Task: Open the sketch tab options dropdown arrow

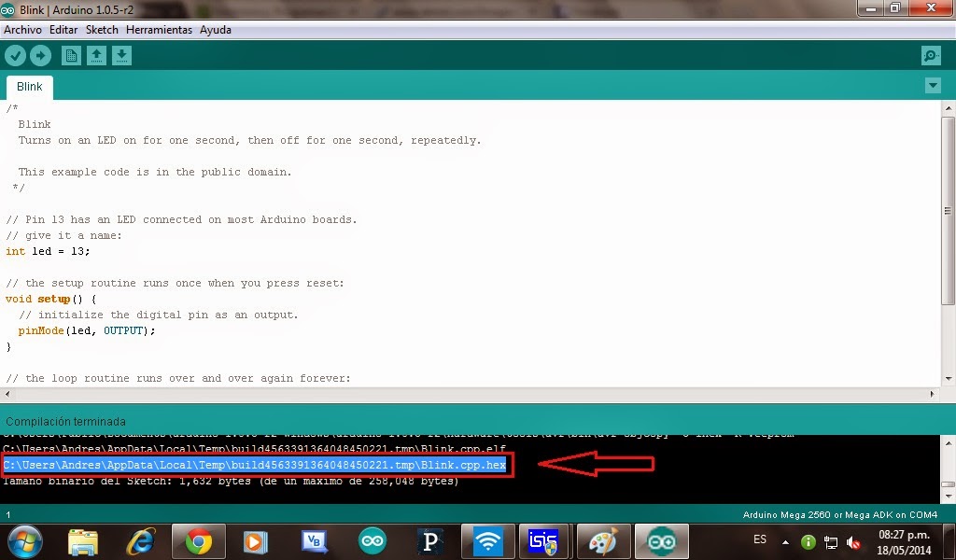Action: pyautogui.click(x=933, y=85)
